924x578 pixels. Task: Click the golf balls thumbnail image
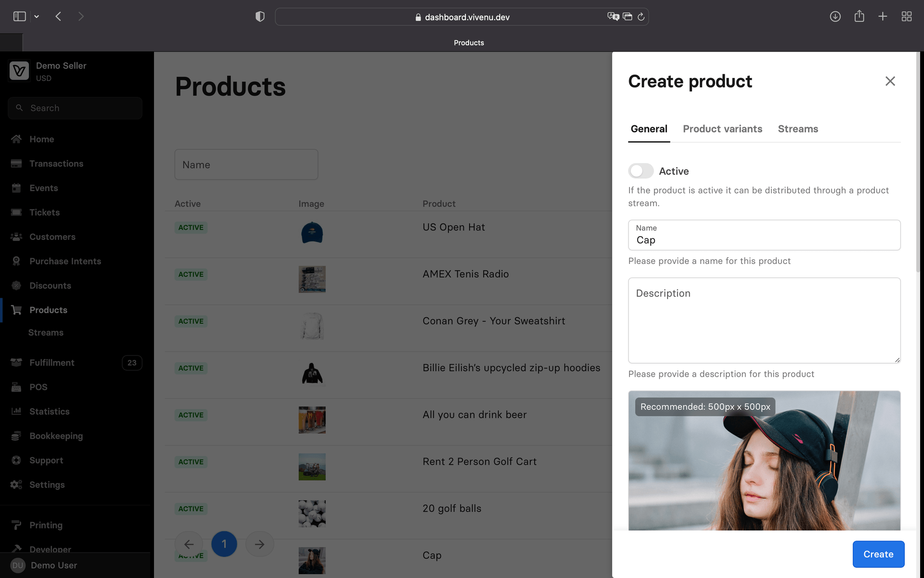pyautogui.click(x=312, y=514)
